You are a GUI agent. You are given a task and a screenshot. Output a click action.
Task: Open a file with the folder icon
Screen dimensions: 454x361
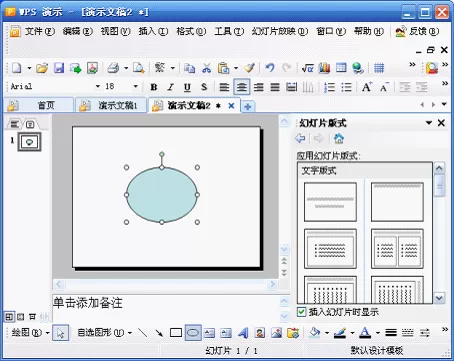click(x=42, y=68)
